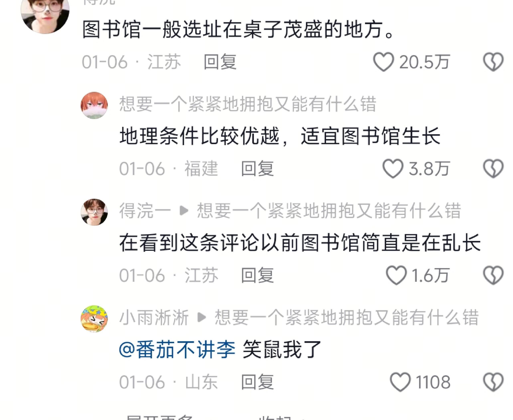This screenshot has height=420, width=513.
Task: Like the 山东 reply with 1108 likes
Action: (400, 382)
